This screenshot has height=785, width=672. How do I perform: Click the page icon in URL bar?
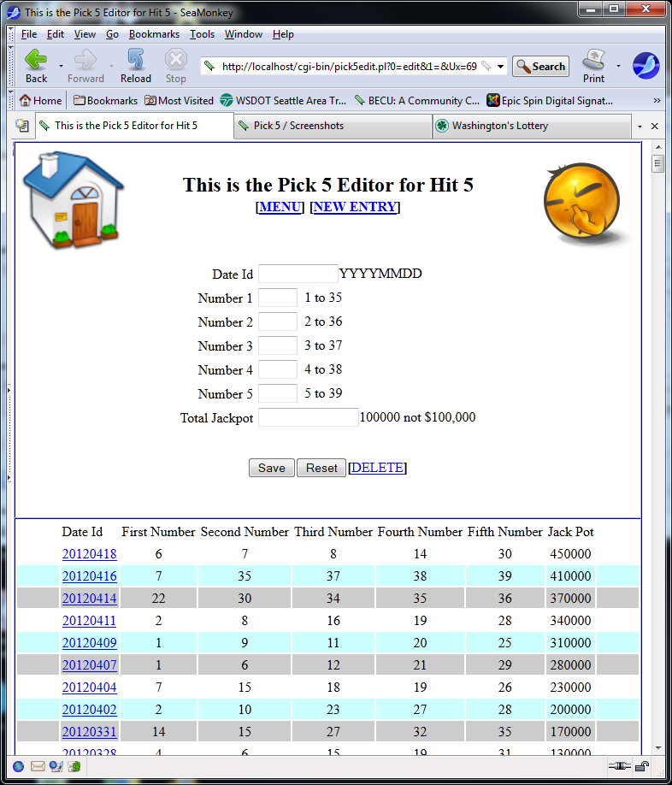pos(209,66)
